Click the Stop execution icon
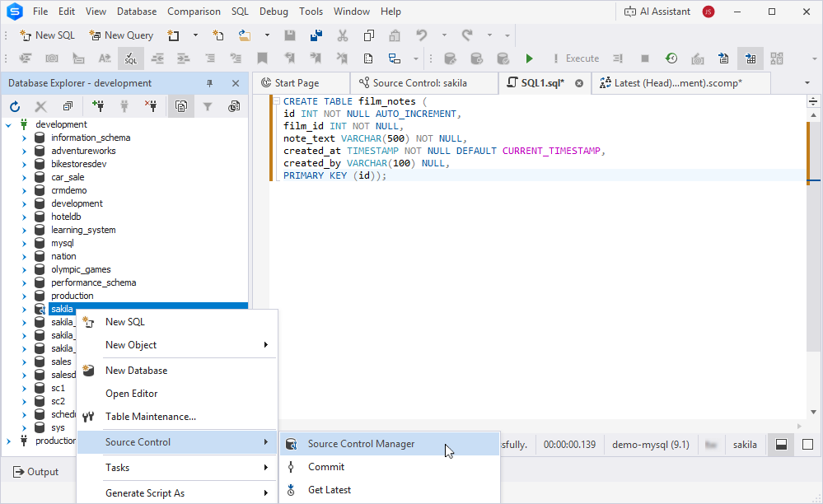Screen dimensions: 823x504 pos(645,58)
